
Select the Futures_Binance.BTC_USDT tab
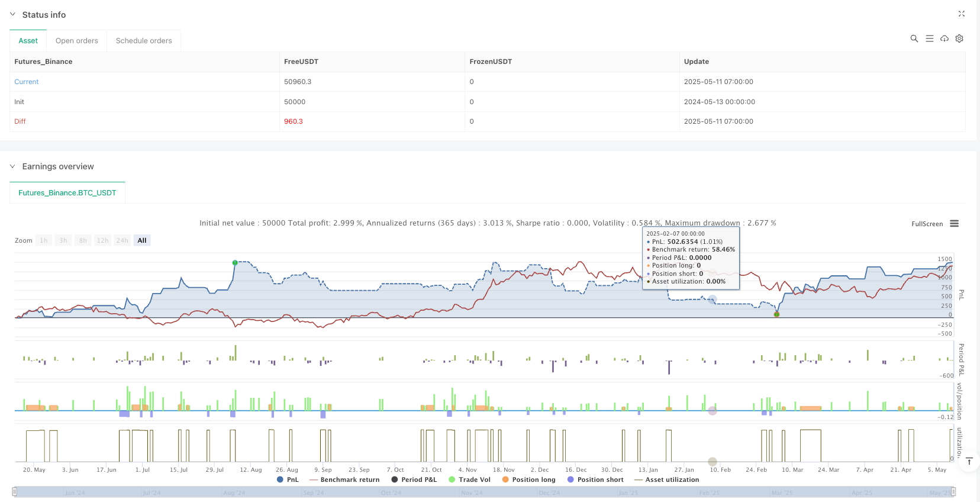click(x=67, y=193)
